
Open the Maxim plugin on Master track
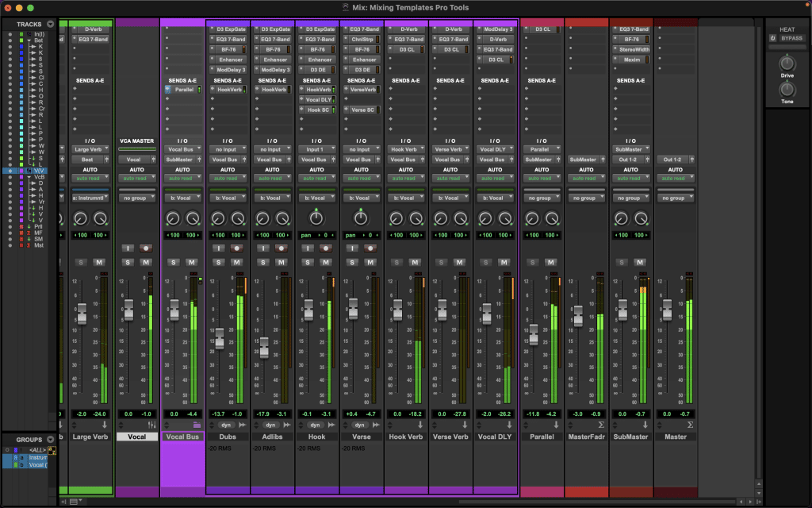pos(630,60)
